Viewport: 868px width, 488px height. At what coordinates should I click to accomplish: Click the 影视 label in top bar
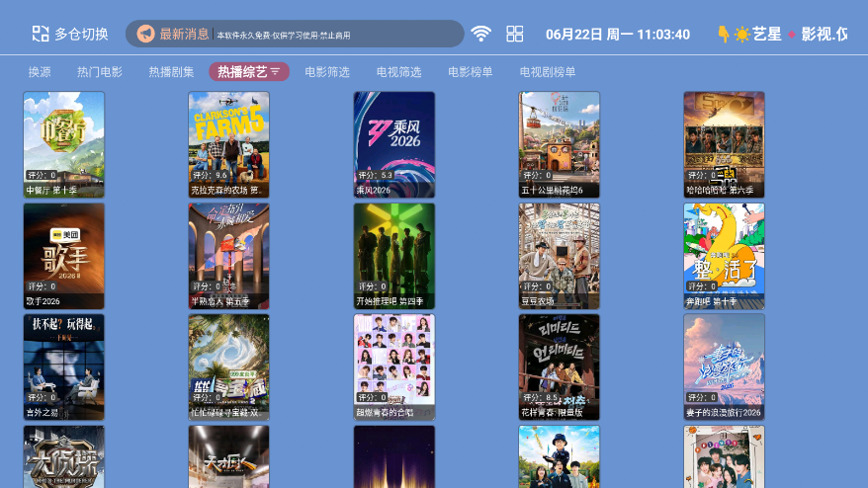(x=817, y=35)
